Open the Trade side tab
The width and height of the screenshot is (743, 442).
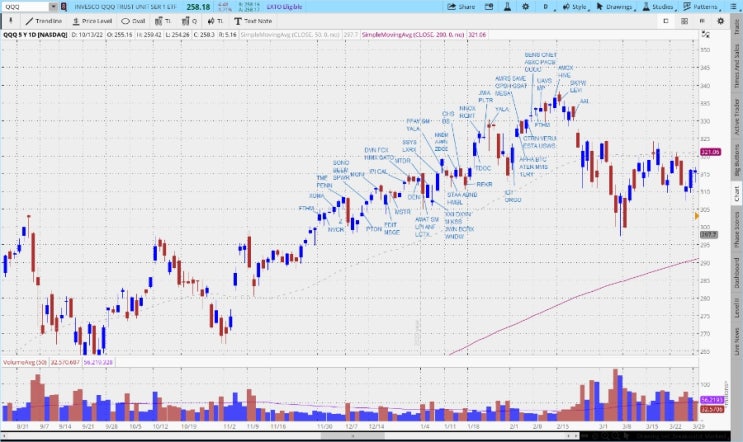737,26
